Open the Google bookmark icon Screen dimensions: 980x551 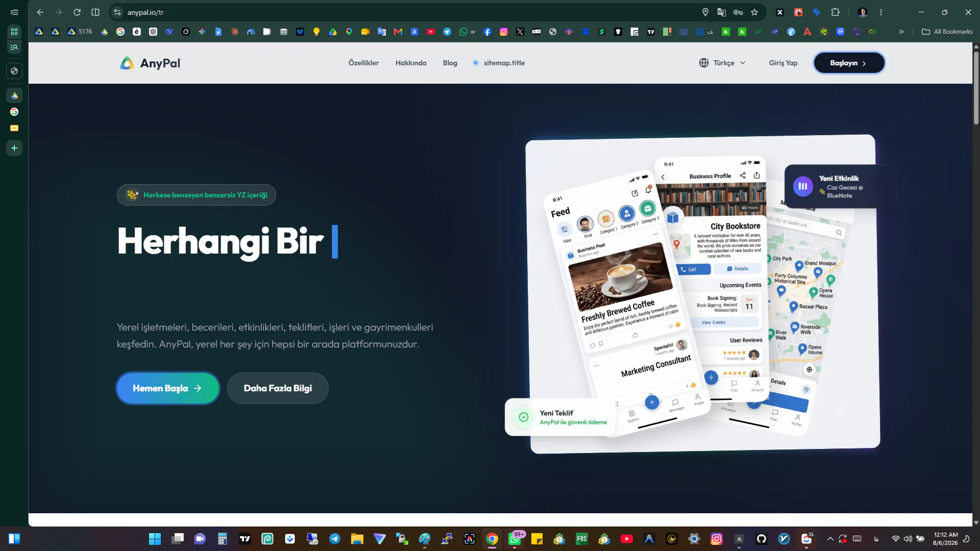120,32
